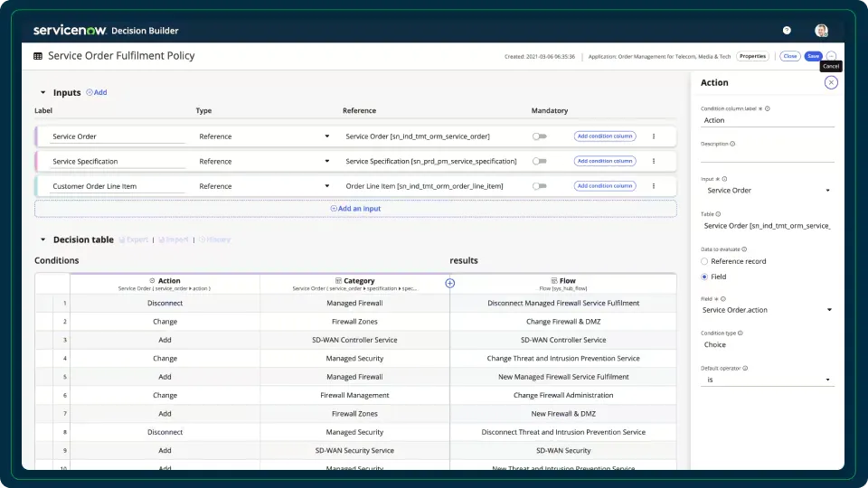The width and height of the screenshot is (868, 488).
Task: Click the Service Order label input
Action: 118,136
